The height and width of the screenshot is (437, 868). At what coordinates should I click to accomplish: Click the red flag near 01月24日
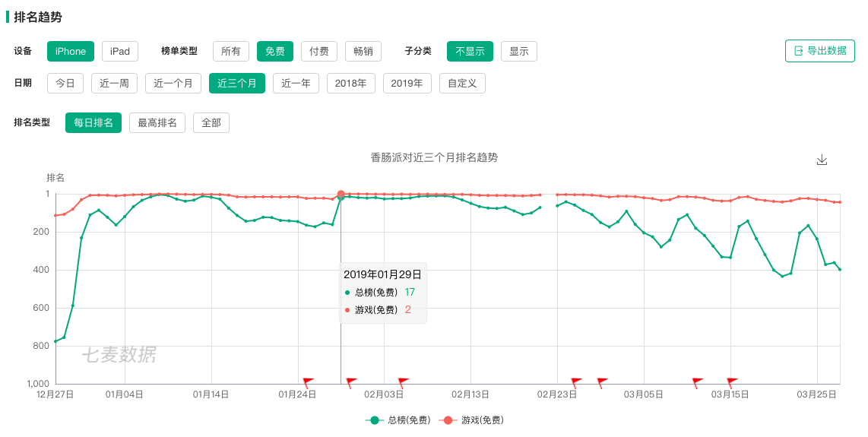[308, 382]
